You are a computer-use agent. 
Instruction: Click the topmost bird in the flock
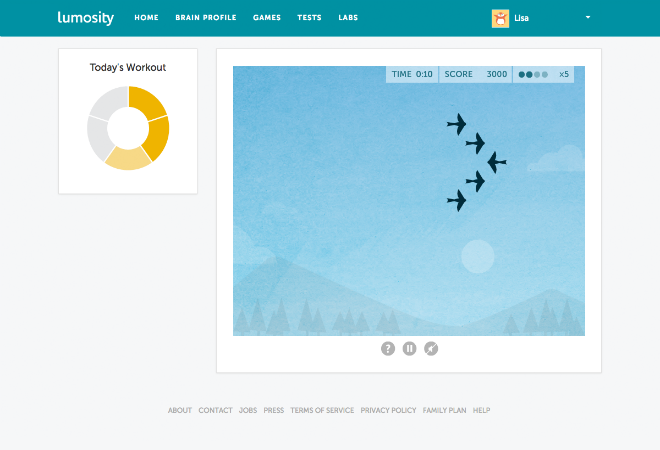[457, 124]
